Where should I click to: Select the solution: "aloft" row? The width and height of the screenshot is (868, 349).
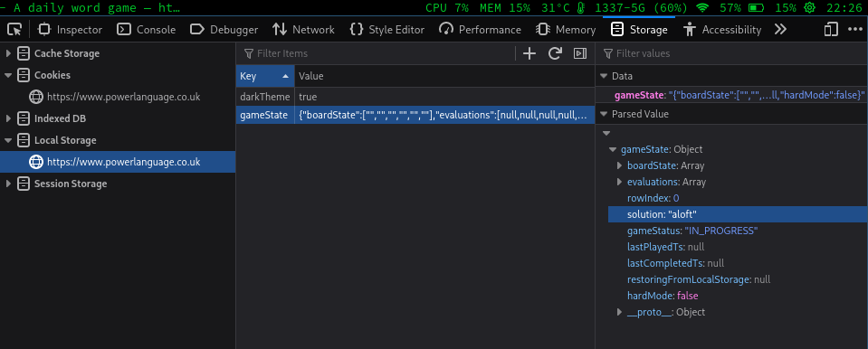[x=738, y=214]
